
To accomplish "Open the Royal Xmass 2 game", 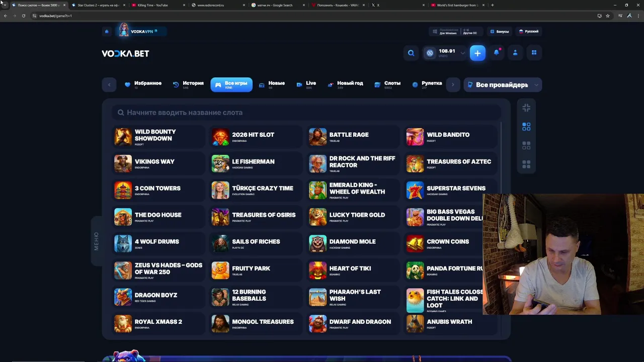I will click(x=157, y=324).
